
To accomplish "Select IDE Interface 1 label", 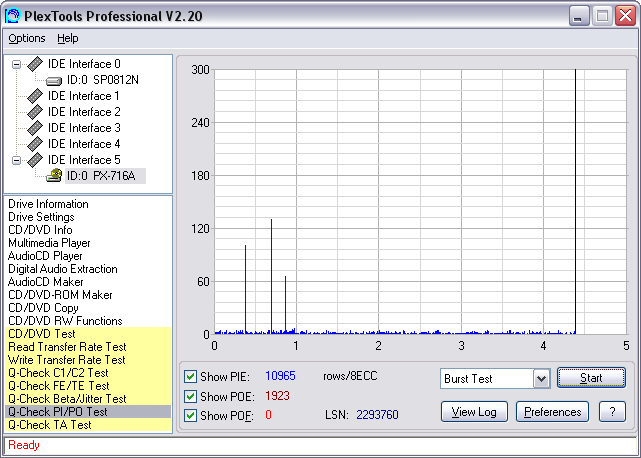I will coord(84,96).
